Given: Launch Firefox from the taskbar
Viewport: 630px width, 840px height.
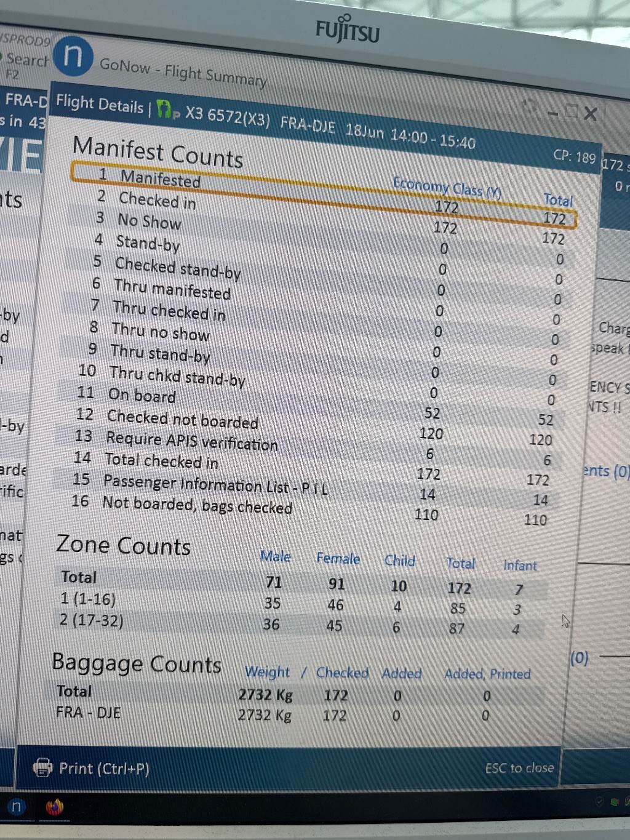Looking at the screenshot, I should 55,807.
